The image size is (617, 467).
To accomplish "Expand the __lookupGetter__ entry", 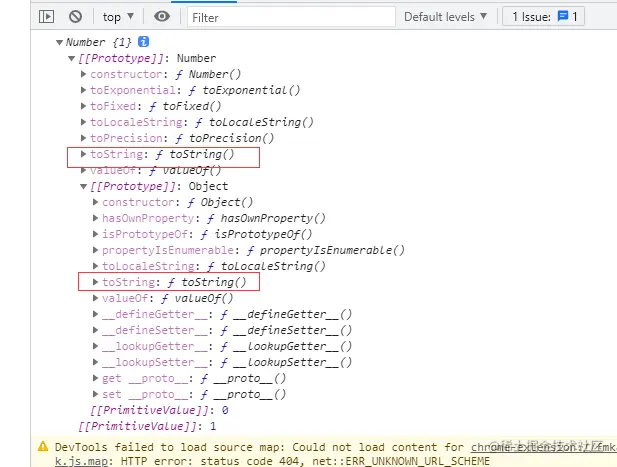I will [95, 346].
